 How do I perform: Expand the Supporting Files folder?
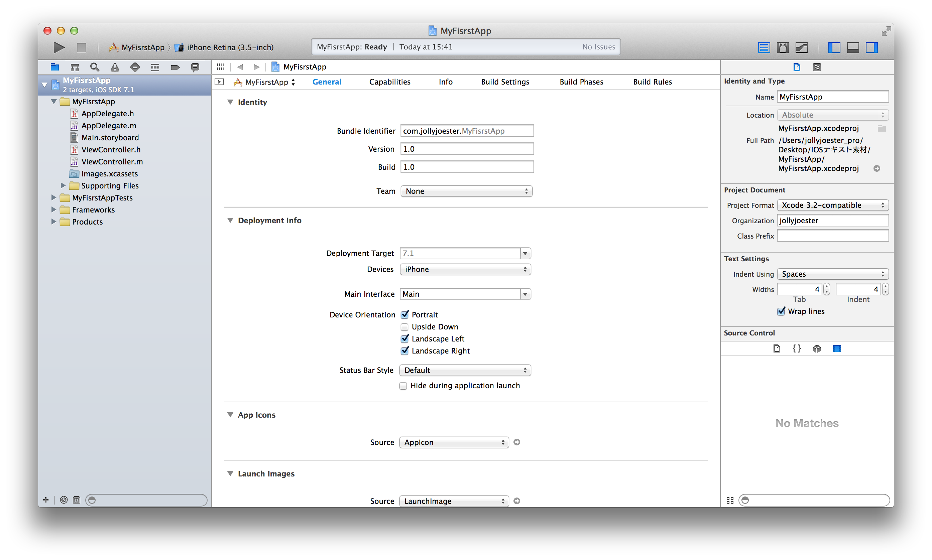[63, 186]
